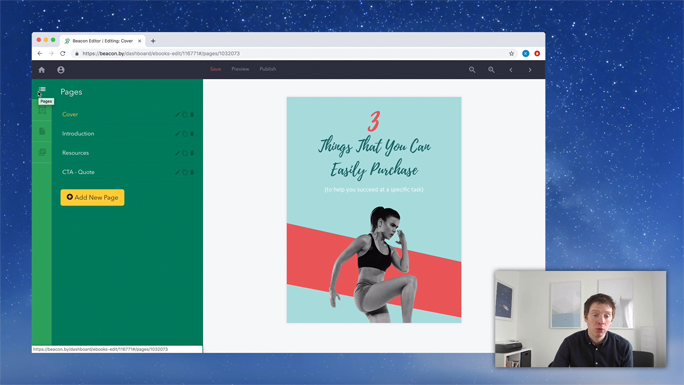Zoom in with second magnifier icon
The height and width of the screenshot is (385, 684).
pos(491,70)
